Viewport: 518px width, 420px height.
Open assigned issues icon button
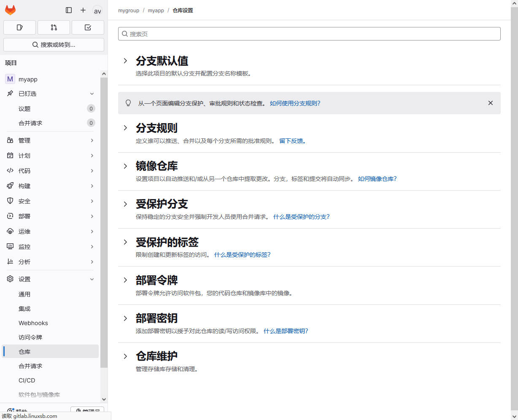(x=19, y=27)
